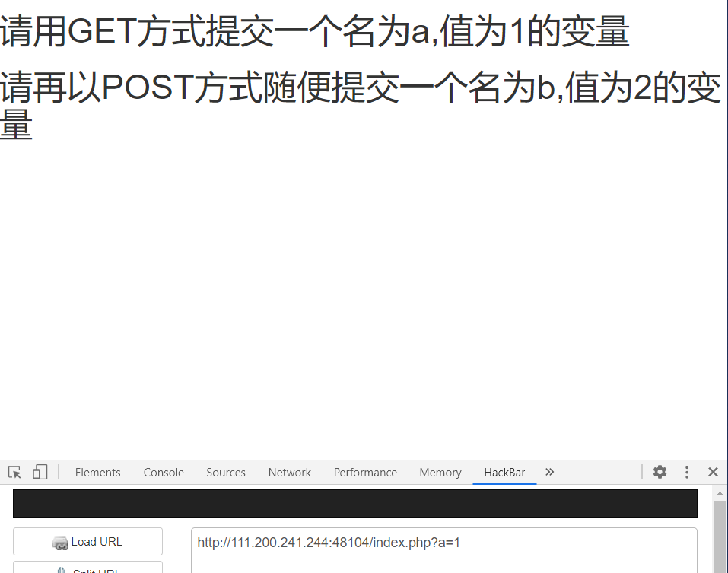Click the dark HackBar header bar
The image size is (728, 573).
355,504
